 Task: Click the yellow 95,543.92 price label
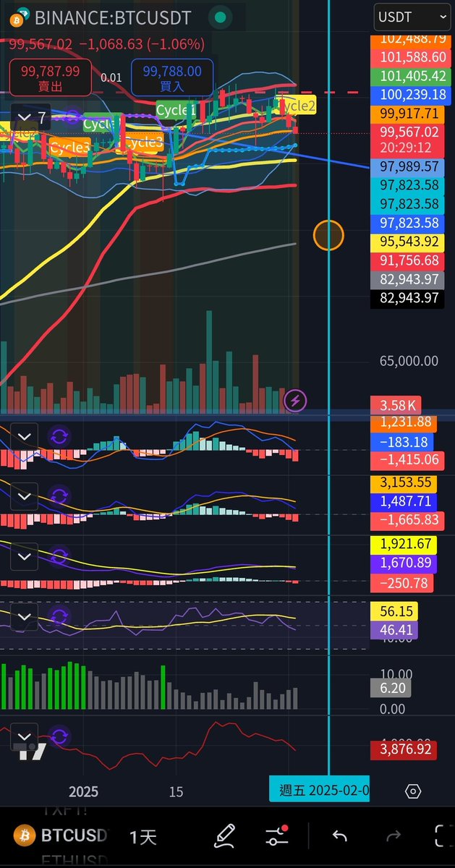[407, 242]
